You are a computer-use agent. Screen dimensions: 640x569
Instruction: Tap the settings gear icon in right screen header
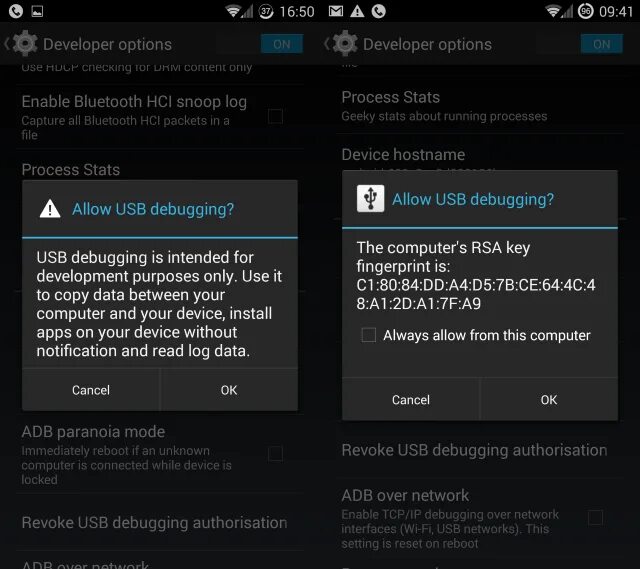[345, 44]
